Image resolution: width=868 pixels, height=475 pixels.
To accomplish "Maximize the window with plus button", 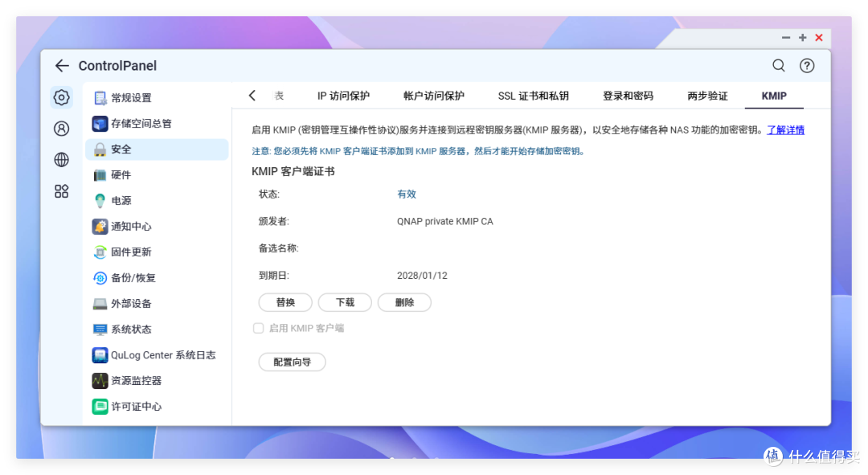I will (803, 38).
